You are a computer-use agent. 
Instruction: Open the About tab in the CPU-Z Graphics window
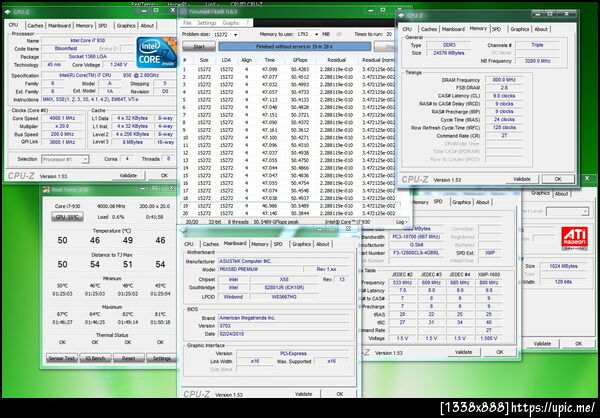pos(561,194)
